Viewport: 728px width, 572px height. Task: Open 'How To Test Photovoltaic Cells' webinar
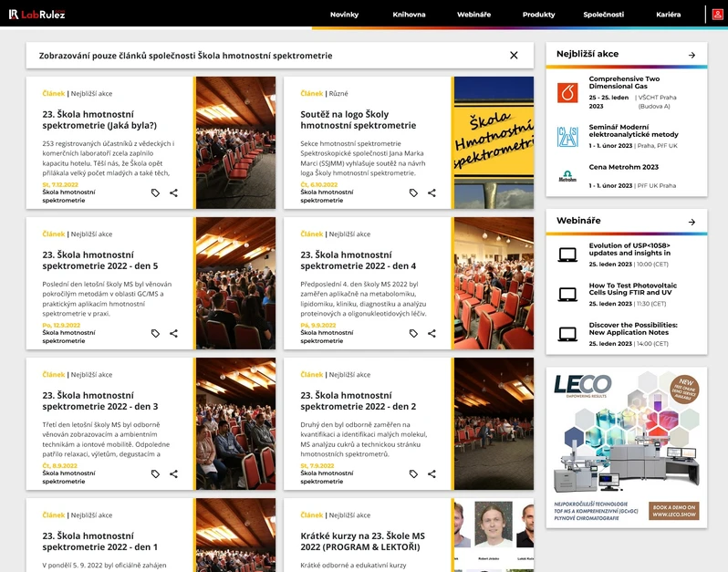[632, 289]
